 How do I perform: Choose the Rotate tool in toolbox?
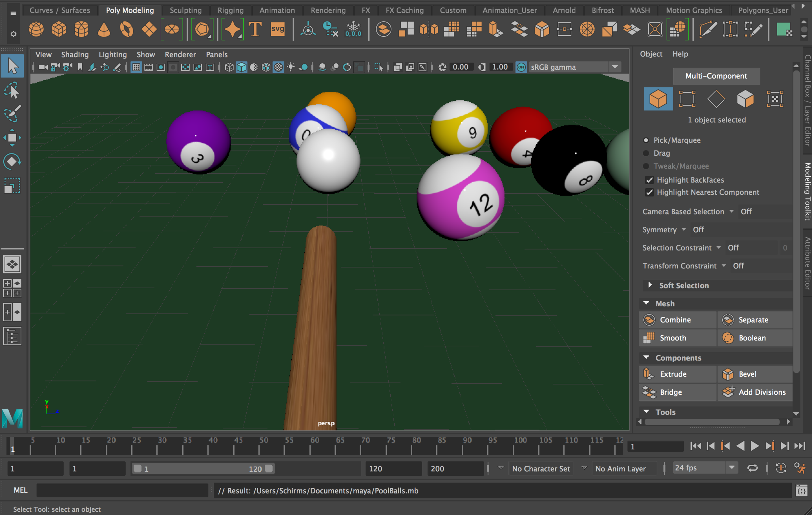coord(12,161)
